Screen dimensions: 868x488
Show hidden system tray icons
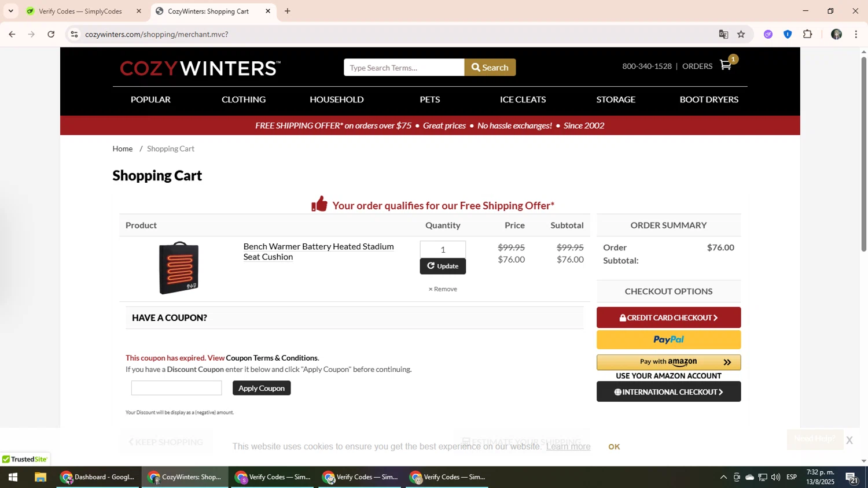723,477
